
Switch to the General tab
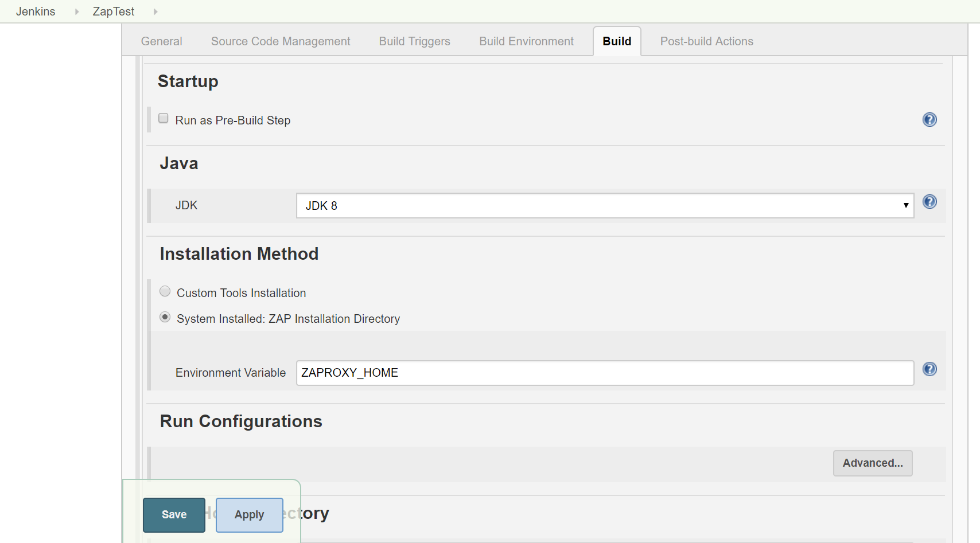coord(161,41)
